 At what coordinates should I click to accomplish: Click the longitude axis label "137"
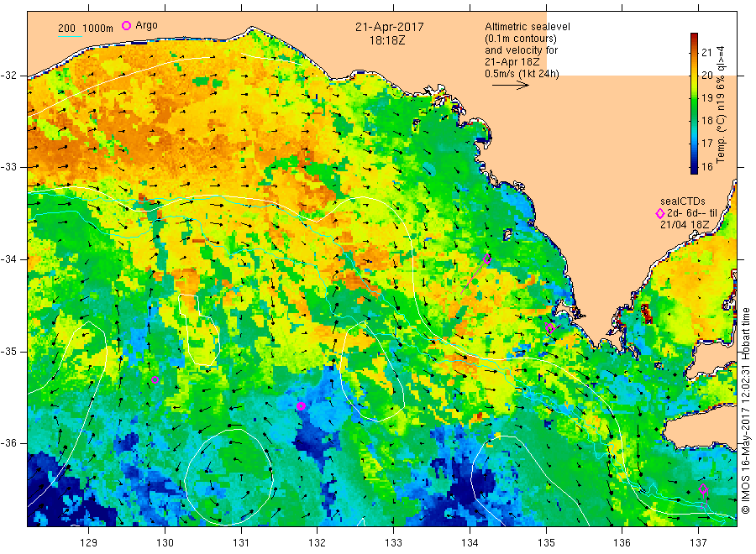tap(698, 542)
